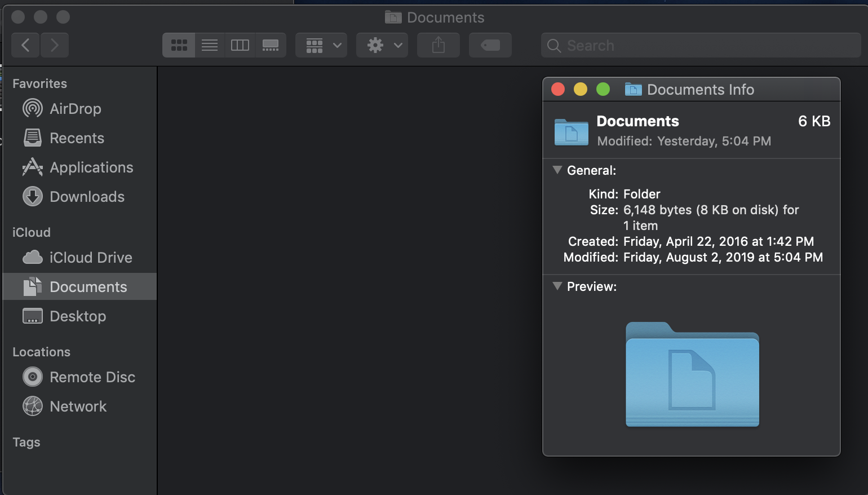Click the iCloud sidebar section heading
Screen dimensions: 868x495
[32, 232]
